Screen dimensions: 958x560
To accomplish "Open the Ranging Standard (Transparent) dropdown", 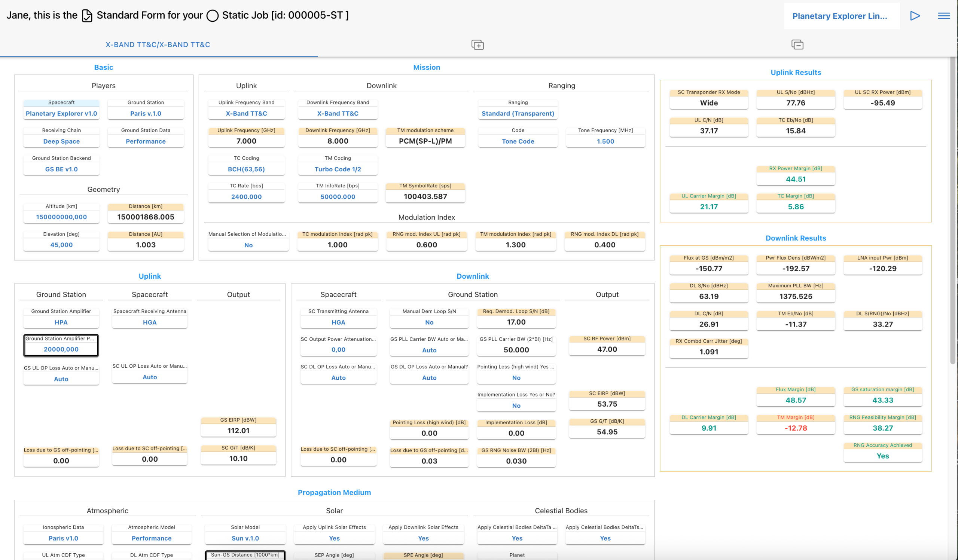I will 518,113.
